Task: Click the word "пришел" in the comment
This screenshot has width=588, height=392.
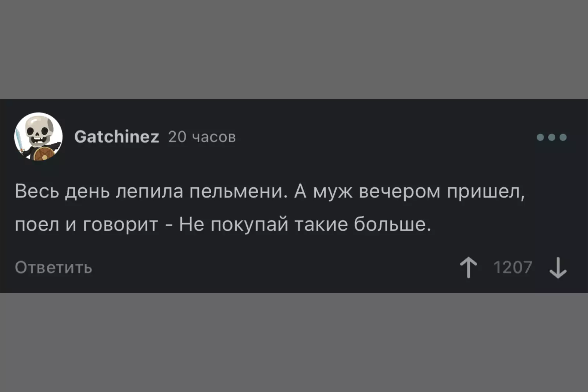Action: point(485,191)
